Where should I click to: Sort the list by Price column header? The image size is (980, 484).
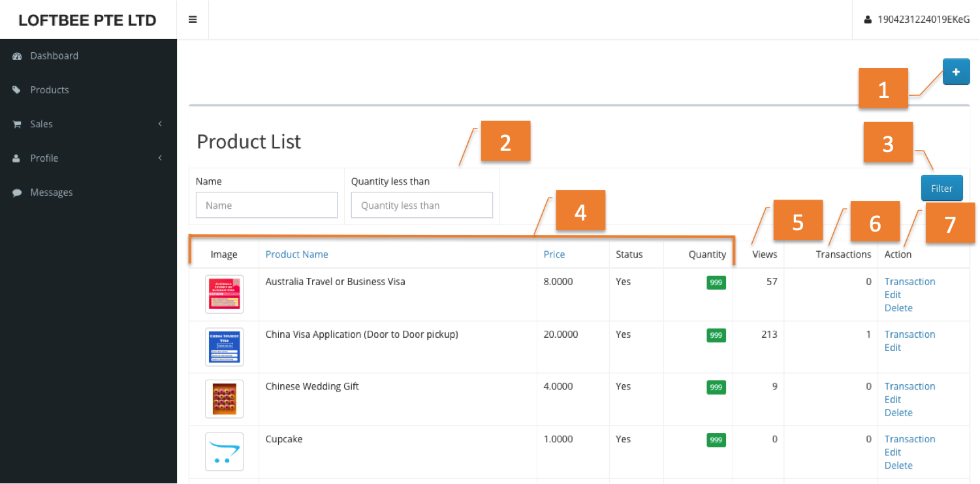click(554, 254)
